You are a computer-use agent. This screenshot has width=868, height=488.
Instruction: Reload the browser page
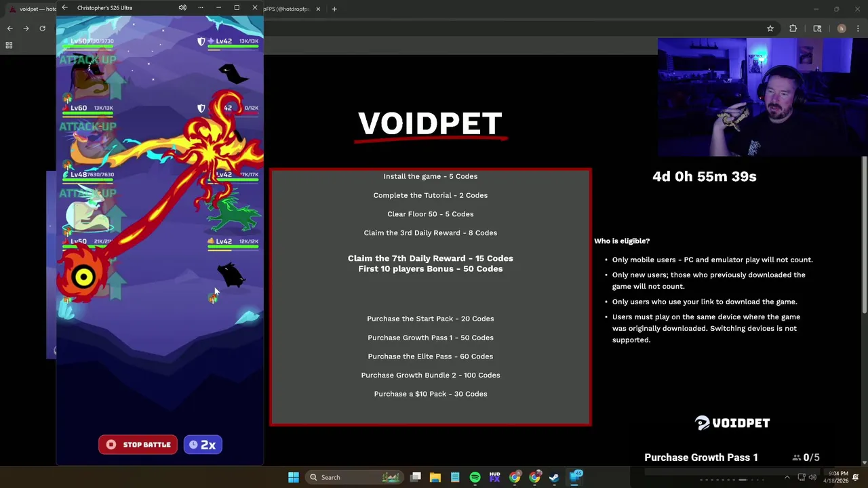[42, 28]
